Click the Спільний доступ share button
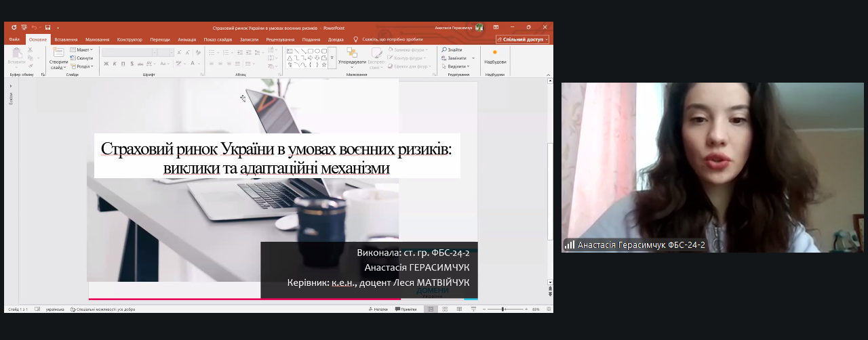Image resolution: width=868 pixels, height=340 pixels. (x=521, y=39)
